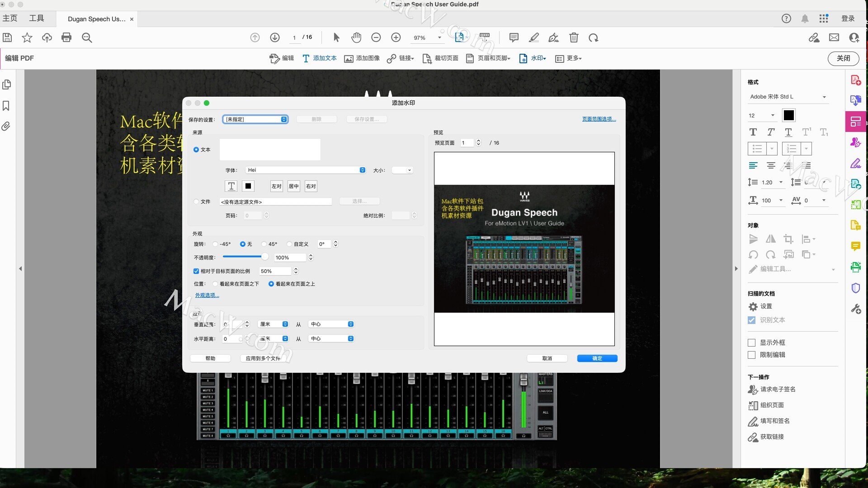Click the delete trash icon

click(x=574, y=38)
